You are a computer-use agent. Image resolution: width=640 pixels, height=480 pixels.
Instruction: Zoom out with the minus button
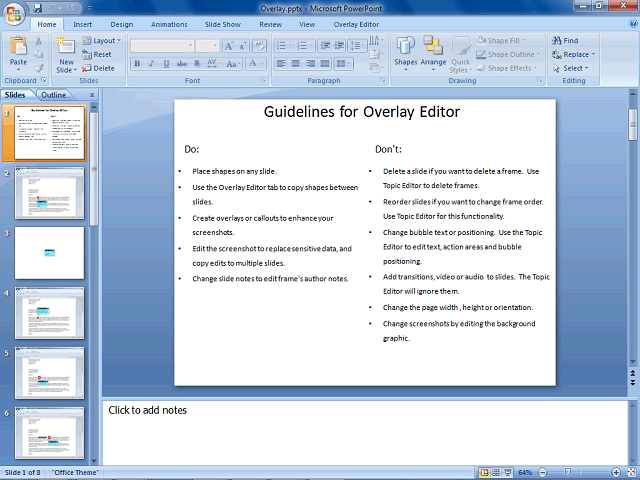[x=542, y=472]
